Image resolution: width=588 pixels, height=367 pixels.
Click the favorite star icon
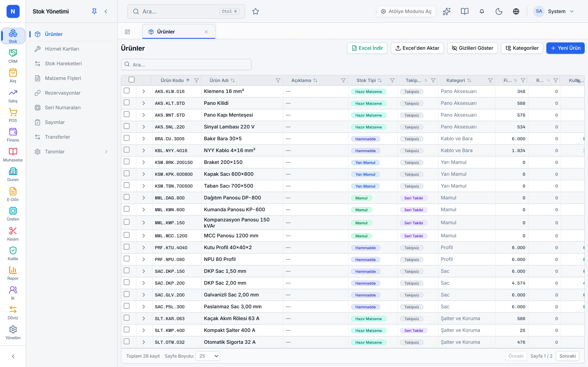tap(255, 11)
